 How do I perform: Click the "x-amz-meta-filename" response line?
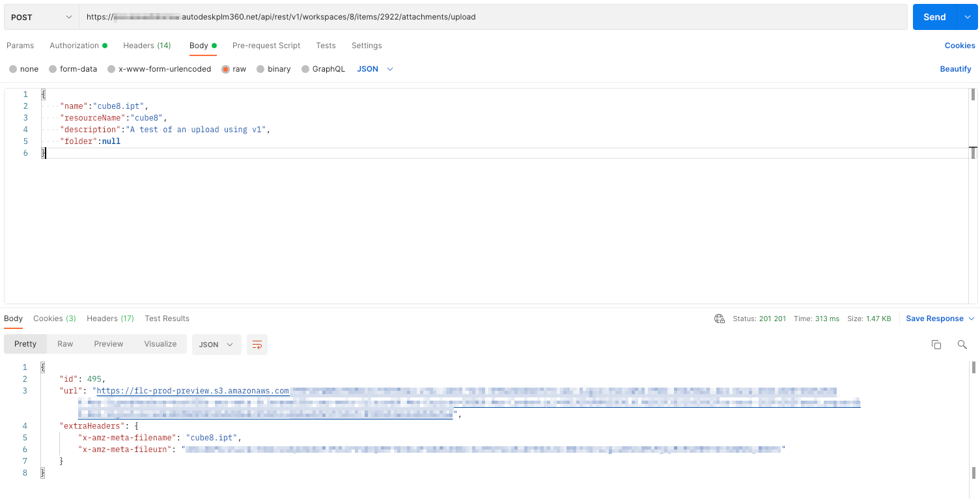point(160,438)
